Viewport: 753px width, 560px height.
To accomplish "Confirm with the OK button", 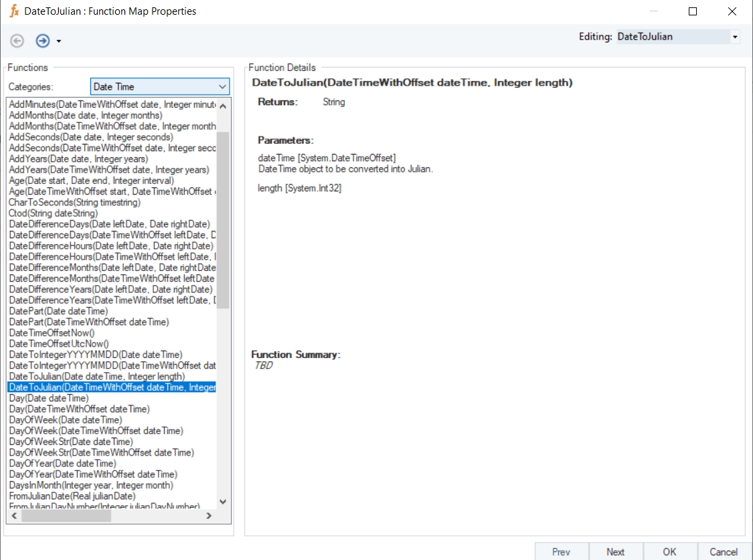I will click(669, 552).
